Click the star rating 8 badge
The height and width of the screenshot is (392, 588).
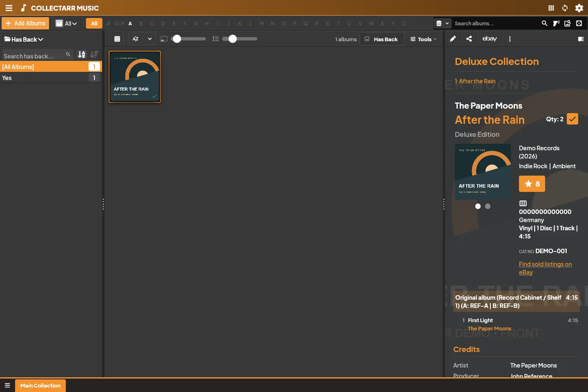point(532,184)
